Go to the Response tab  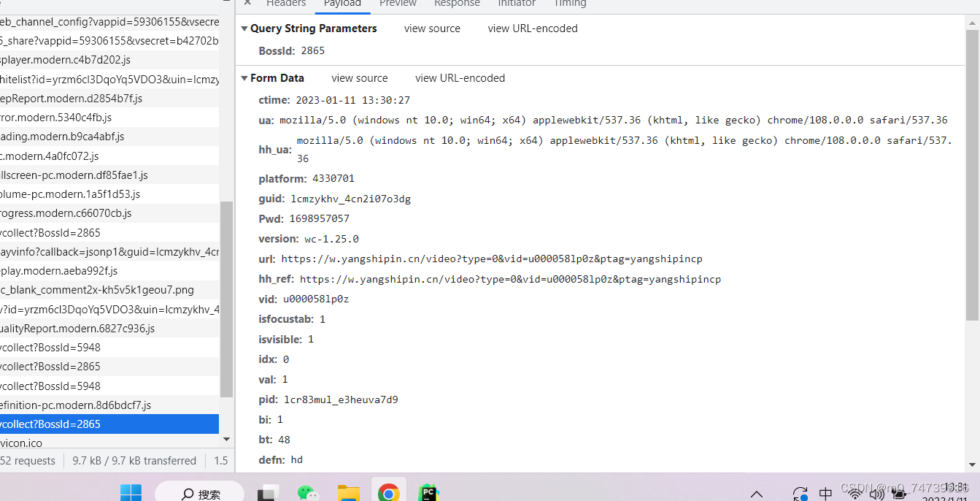point(457,4)
